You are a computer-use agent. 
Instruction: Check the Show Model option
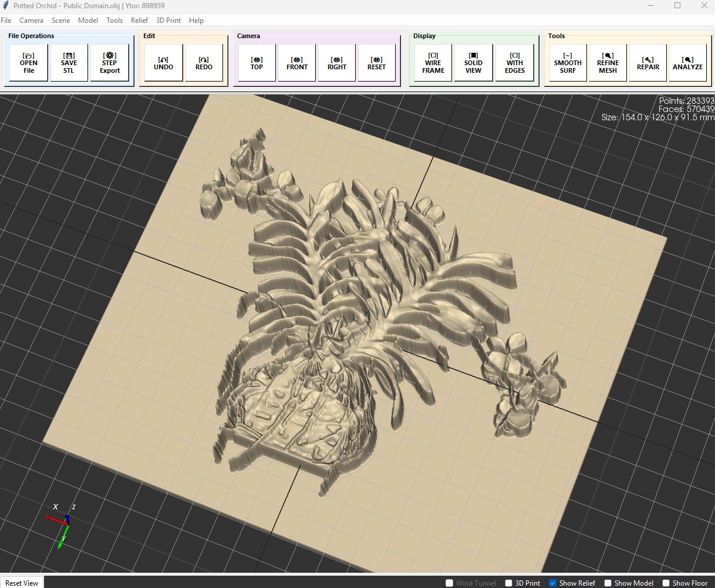click(x=608, y=583)
